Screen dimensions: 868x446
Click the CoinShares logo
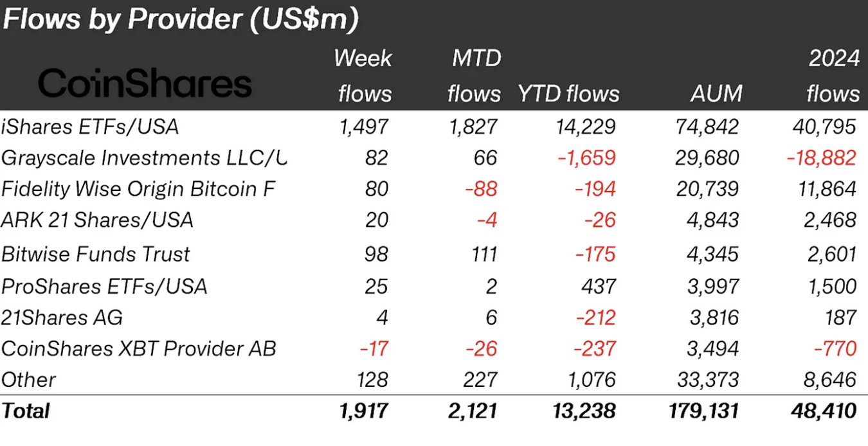(x=145, y=85)
